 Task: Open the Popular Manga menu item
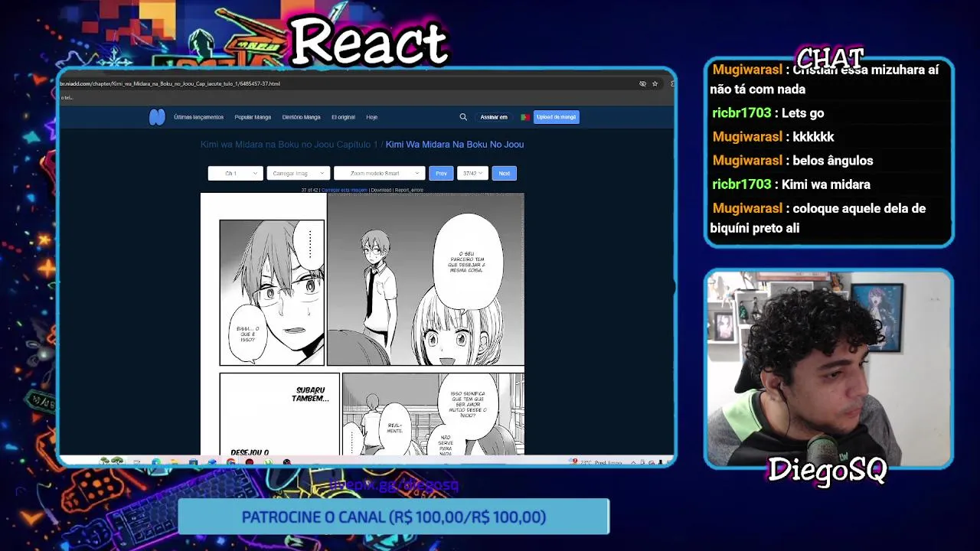(x=253, y=117)
